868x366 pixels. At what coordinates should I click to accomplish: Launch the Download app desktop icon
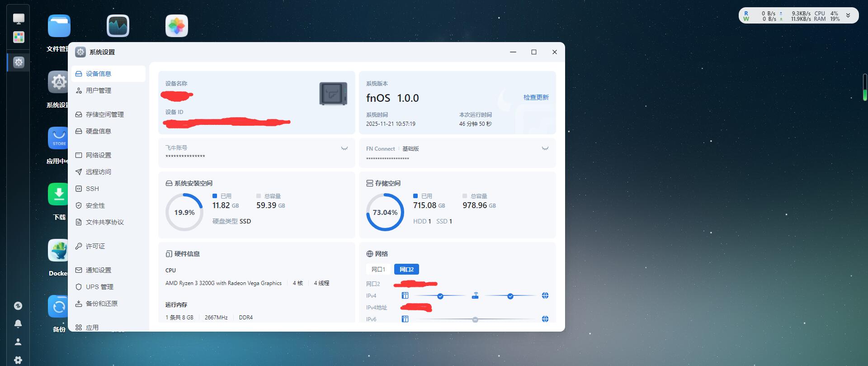pyautogui.click(x=58, y=194)
